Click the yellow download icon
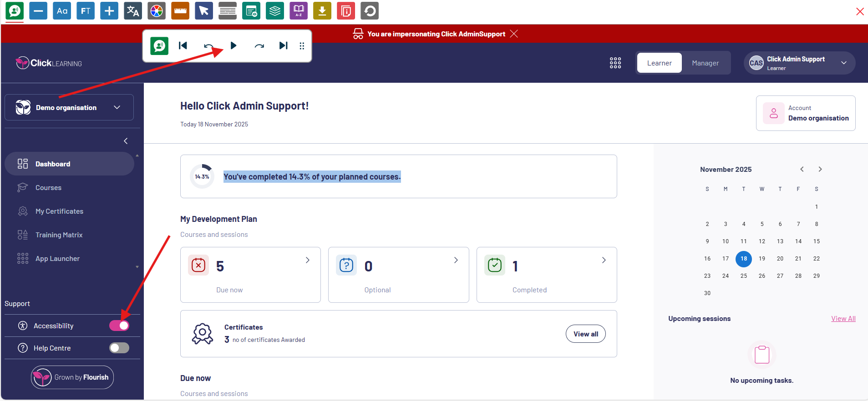868x401 pixels. 322,11
